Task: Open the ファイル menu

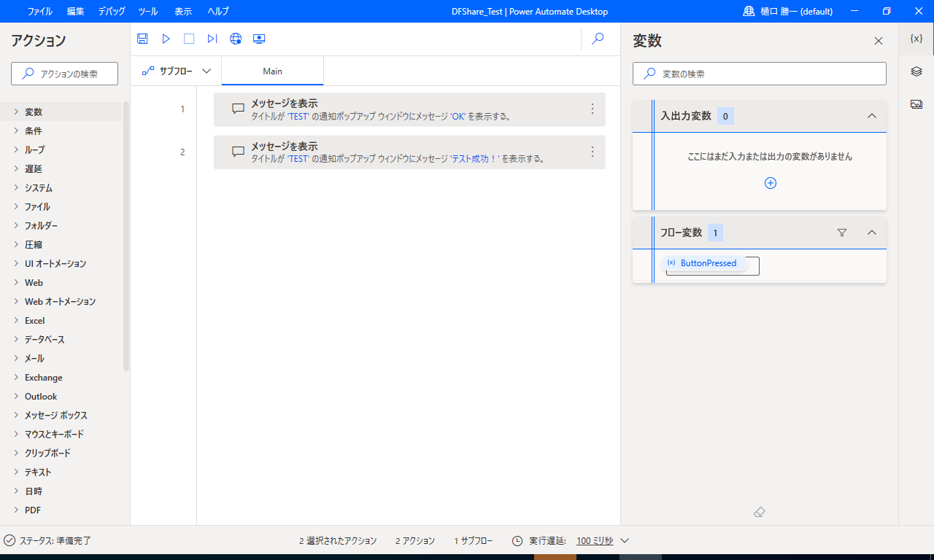Action: 40,11
